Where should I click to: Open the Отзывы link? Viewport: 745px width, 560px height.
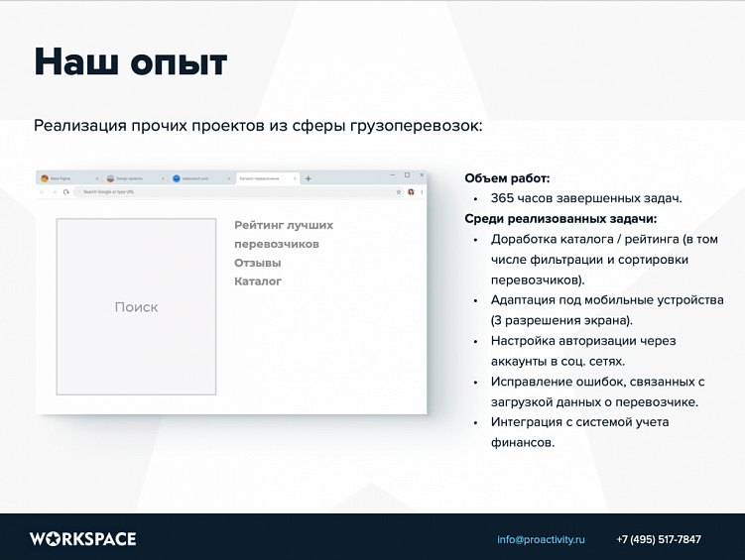click(x=258, y=263)
